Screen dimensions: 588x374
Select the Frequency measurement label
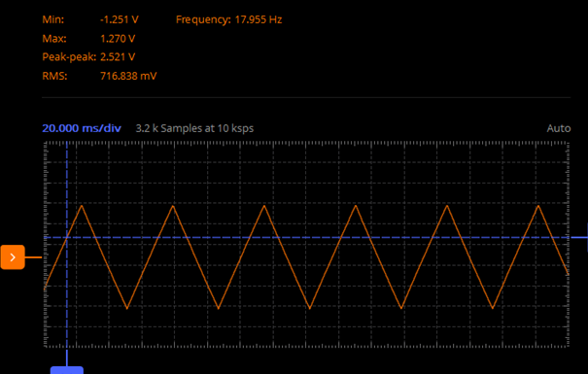pyautogui.click(x=203, y=19)
